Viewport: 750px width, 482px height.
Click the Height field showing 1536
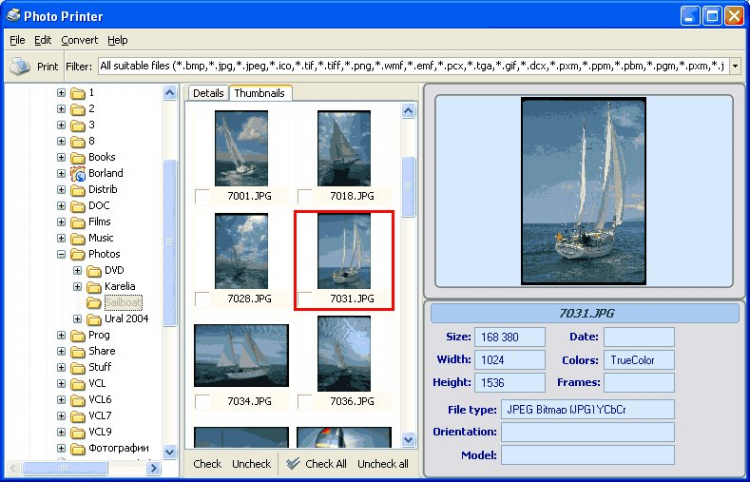[509, 383]
